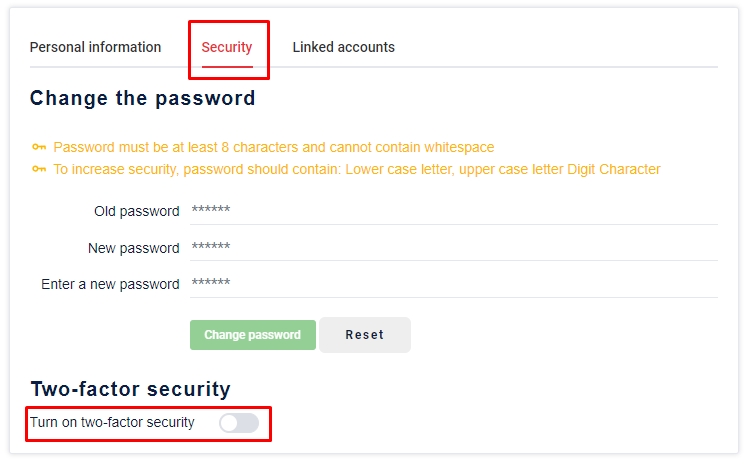Click the minimum 8 characters hint text
Viewport: 744px width, 465px height.
pyautogui.click(x=274, y=147)
